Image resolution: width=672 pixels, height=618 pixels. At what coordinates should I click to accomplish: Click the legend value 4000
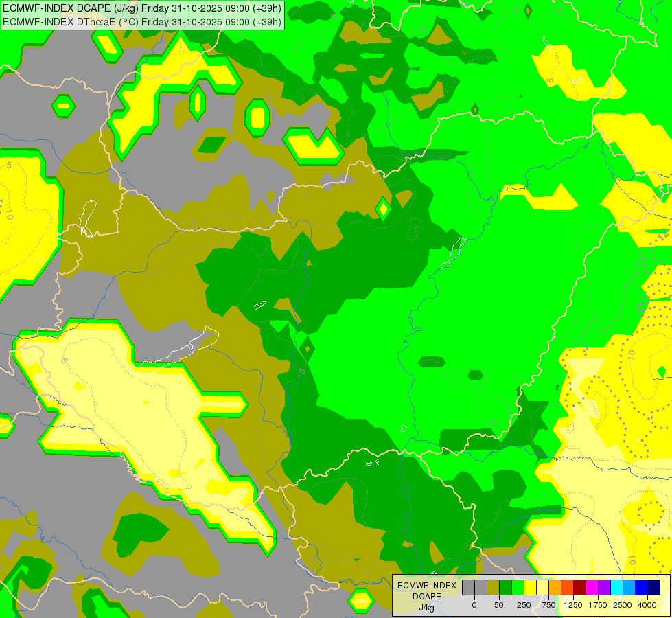point(647,605)
